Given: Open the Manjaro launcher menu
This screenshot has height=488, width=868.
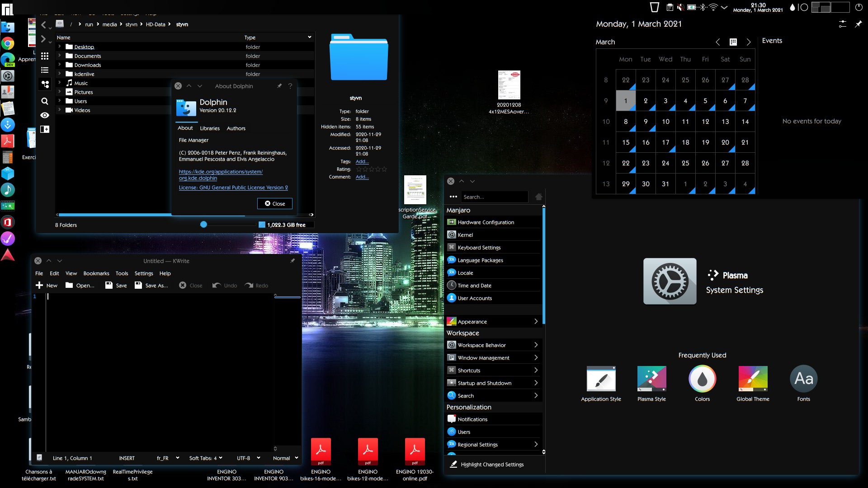Looking at the screenshot, I should coord(7,8).
